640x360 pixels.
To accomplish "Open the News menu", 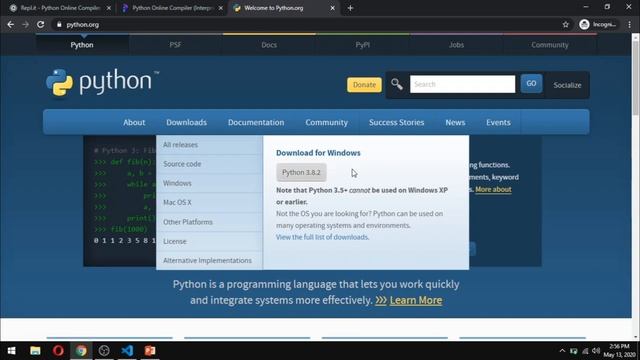I will click(455, 122).
